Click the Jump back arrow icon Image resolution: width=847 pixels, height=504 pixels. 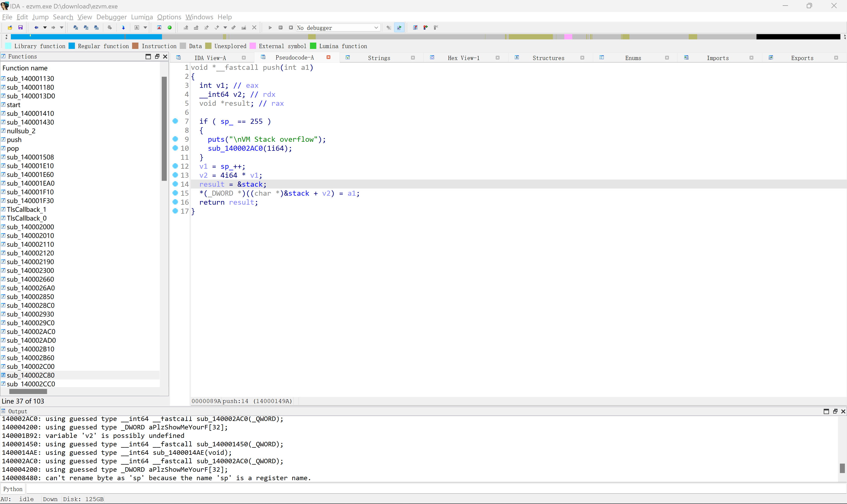pyautogui.click(x=36, y=28)
